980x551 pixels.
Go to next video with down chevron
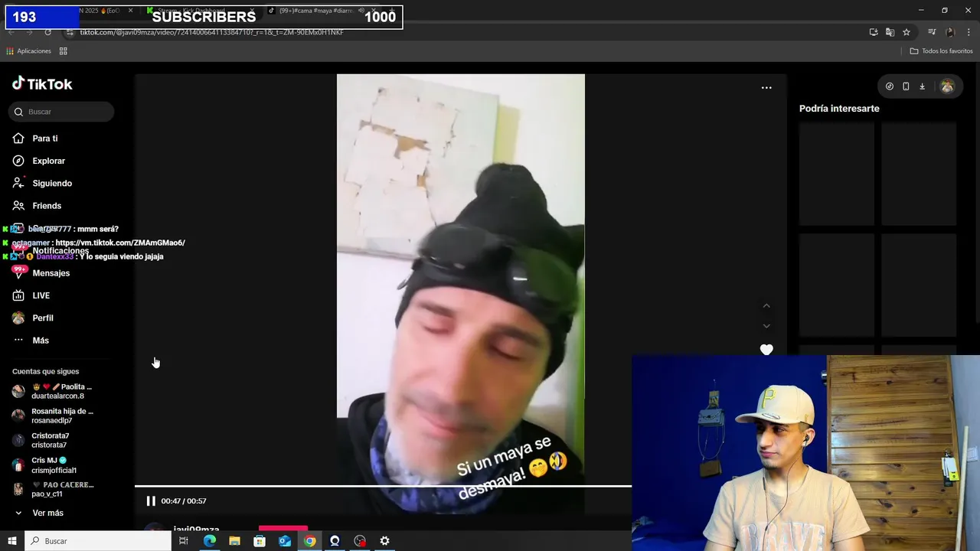point(766,326)
